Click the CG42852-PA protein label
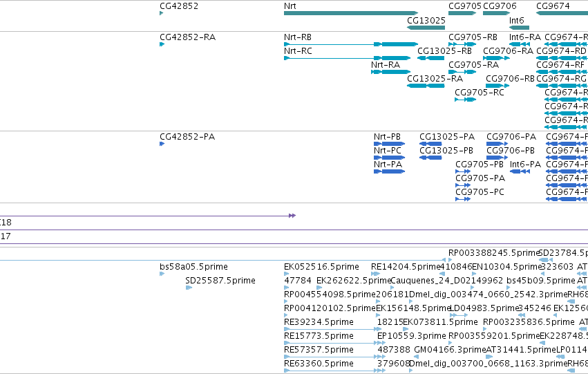The width and height of the screenshot is (588, 374). (x=187, y=137)
